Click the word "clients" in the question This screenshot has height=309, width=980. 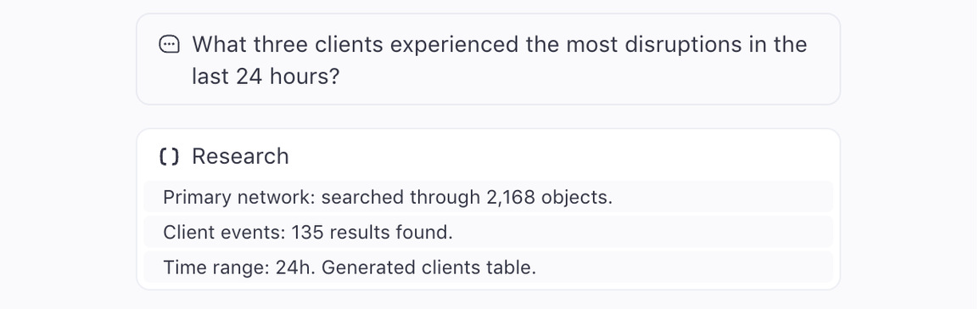(349, 44)
